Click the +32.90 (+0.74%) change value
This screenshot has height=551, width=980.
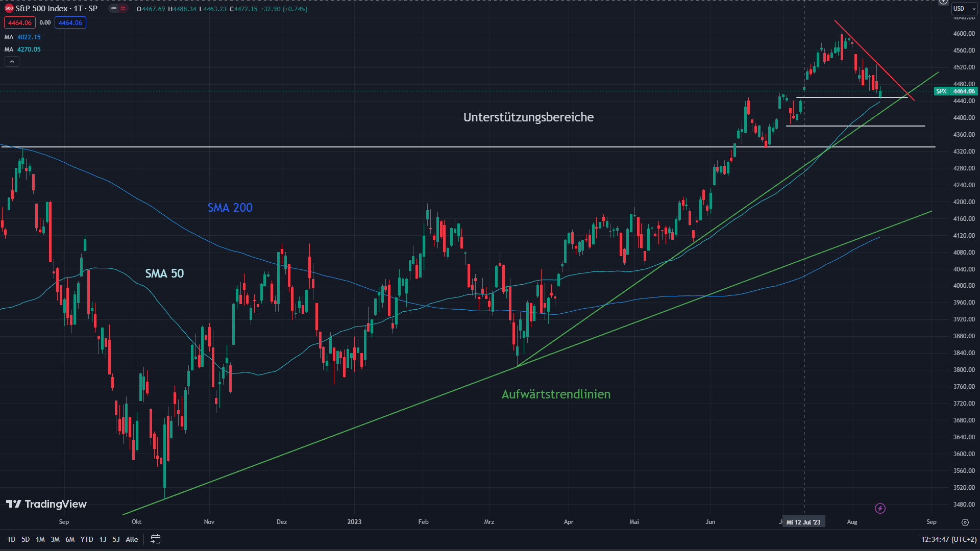point(284,9)
